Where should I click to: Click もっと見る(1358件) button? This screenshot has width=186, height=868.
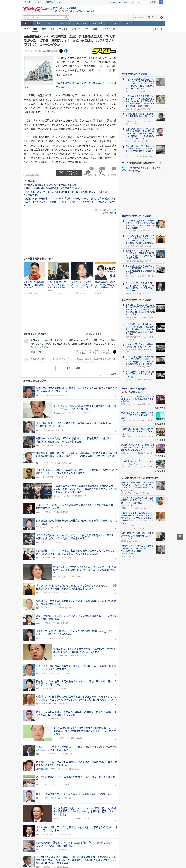(x=70, y=368)
